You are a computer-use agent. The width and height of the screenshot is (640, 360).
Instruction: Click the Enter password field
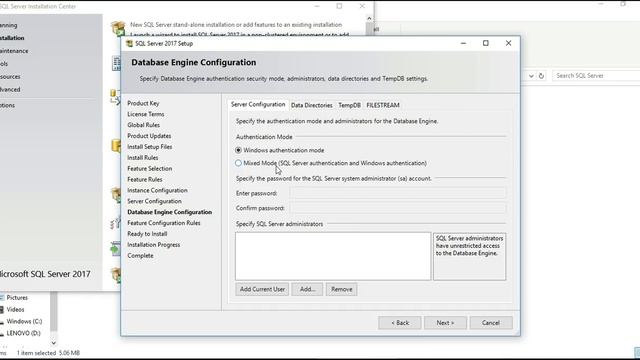click(398, 193)
